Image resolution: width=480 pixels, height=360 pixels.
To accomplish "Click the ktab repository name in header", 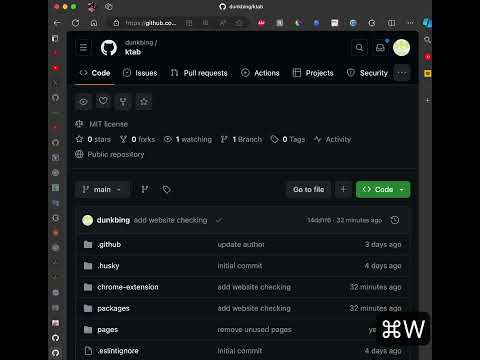I will click(133, 52).
